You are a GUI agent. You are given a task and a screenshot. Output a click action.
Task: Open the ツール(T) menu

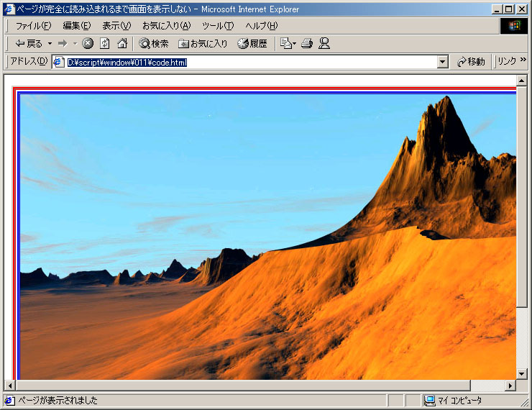(218, 25)
